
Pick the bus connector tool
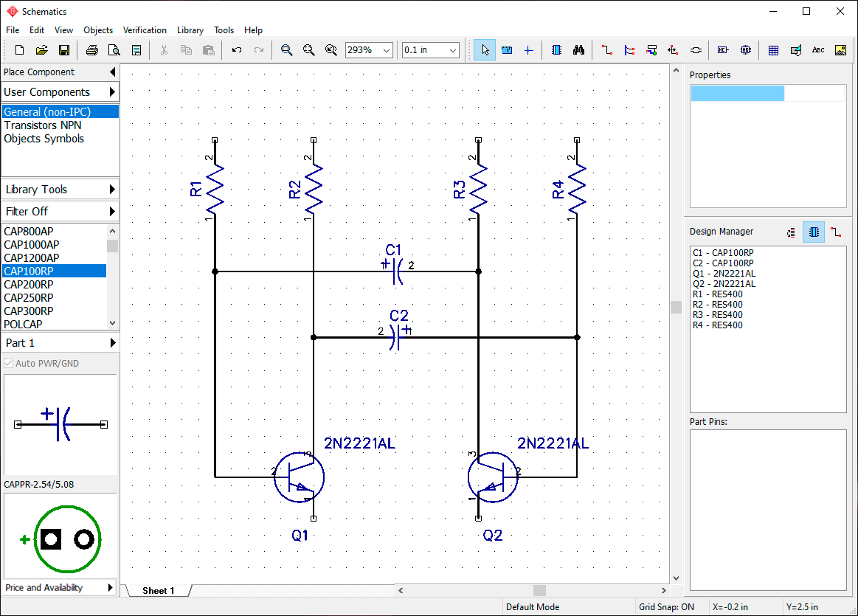pyautogui.click(x=651, y=49)
